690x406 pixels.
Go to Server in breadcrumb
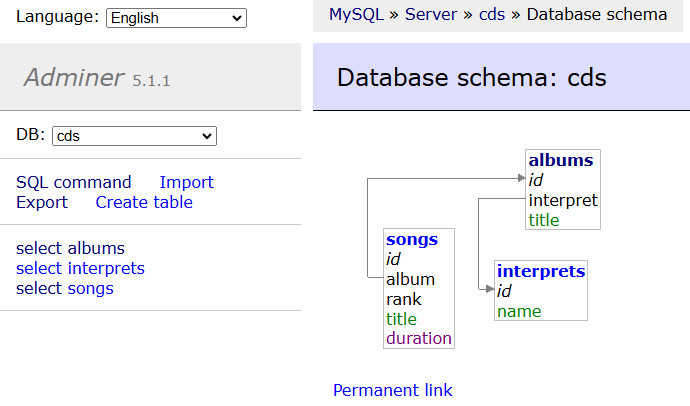click(431, 15)
